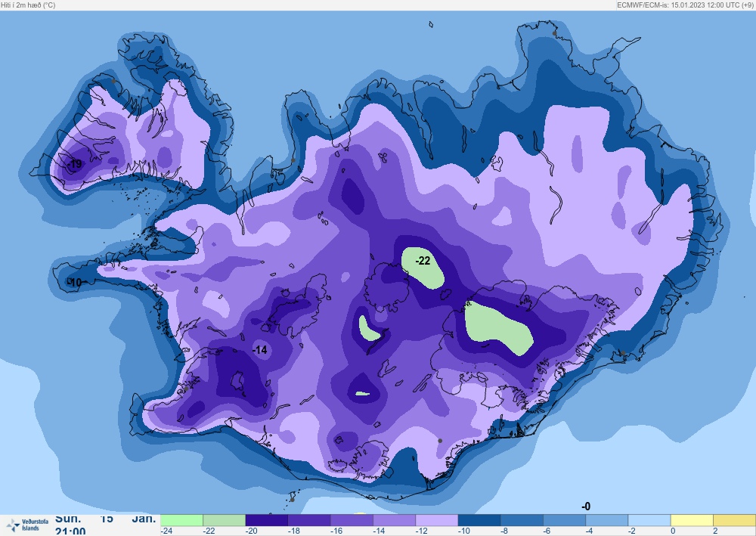
Task: Click the 'Hiti í 2m hæð (°C)' title
Action: tap(28, 5)
